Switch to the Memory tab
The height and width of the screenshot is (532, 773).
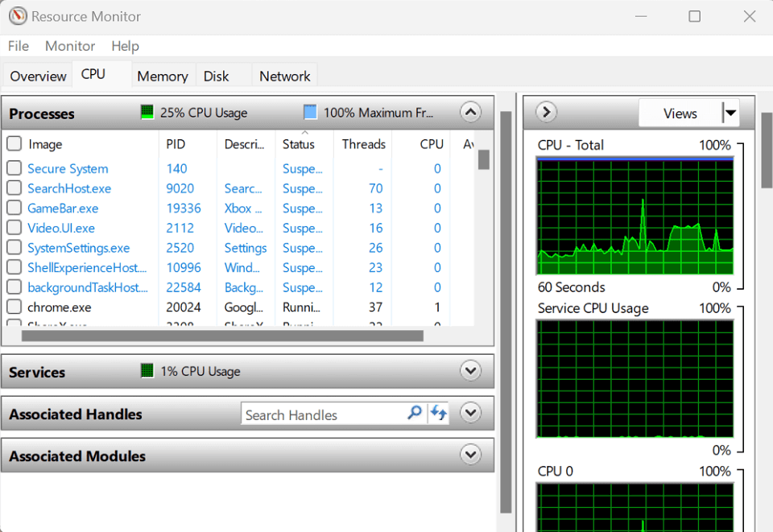[163, 76]
